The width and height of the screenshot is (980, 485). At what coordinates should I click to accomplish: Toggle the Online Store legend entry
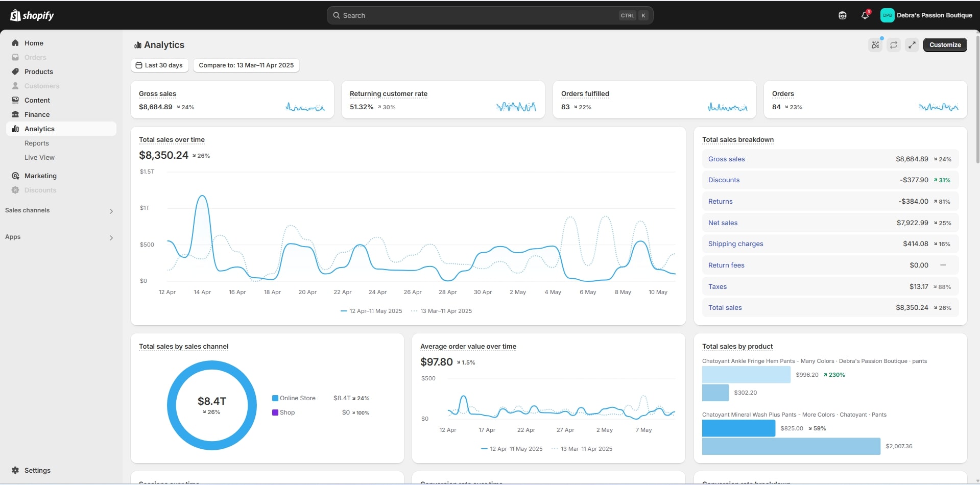click(294, 398)
